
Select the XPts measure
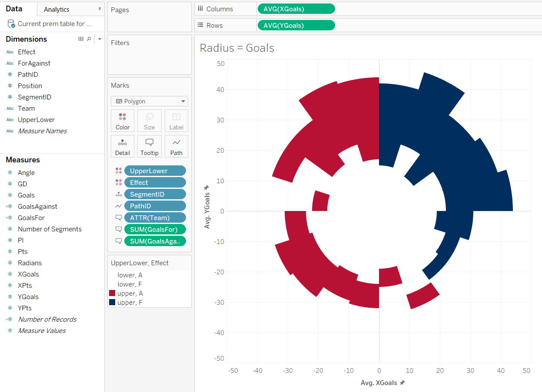25,285
